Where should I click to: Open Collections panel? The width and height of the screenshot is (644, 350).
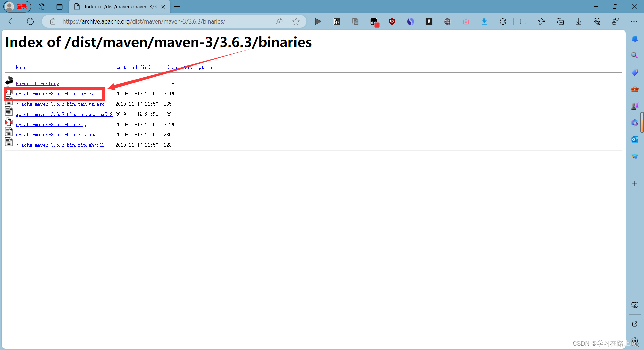pos(560,21)
